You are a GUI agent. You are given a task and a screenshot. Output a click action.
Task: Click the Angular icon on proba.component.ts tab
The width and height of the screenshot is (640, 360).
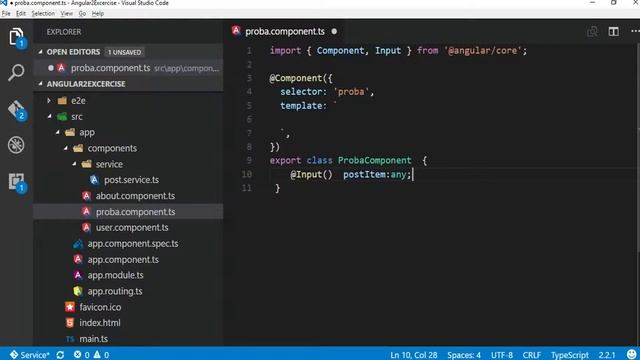[236, 31]
